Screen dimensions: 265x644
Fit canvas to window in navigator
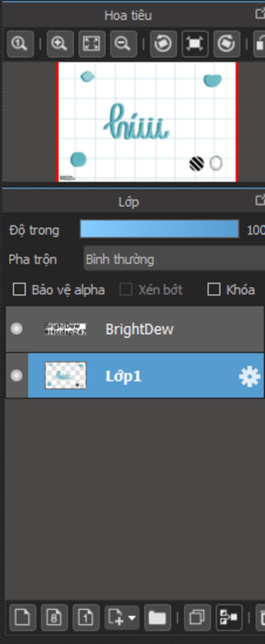[92, 44]
